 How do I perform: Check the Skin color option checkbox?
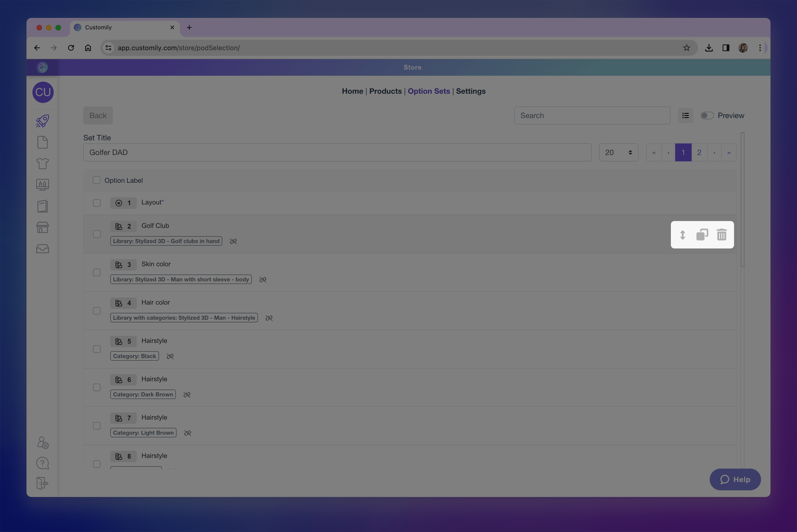click(97, 272)
